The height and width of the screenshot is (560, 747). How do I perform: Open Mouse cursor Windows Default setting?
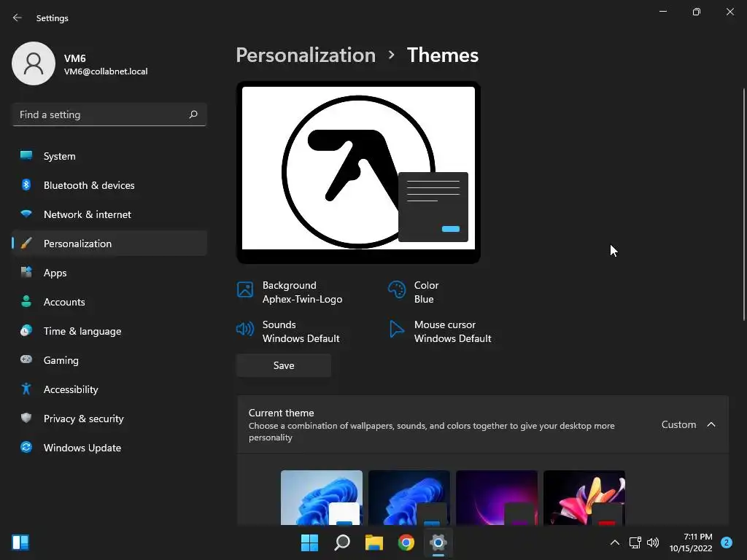pos(440,332)
